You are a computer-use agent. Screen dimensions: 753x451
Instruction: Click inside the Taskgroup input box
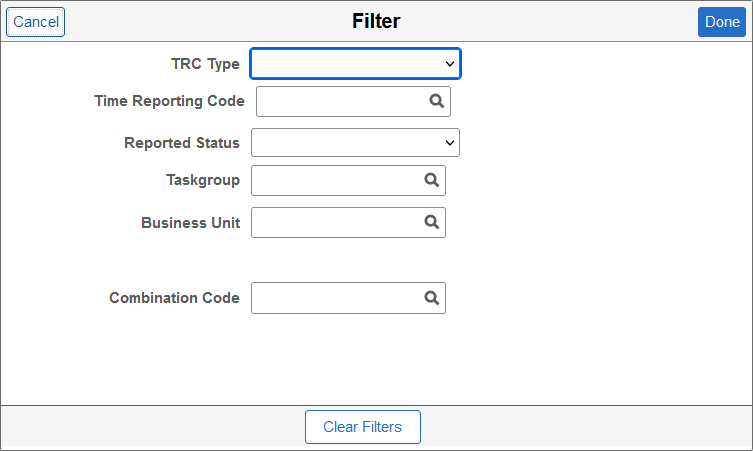tap(335, 180)
